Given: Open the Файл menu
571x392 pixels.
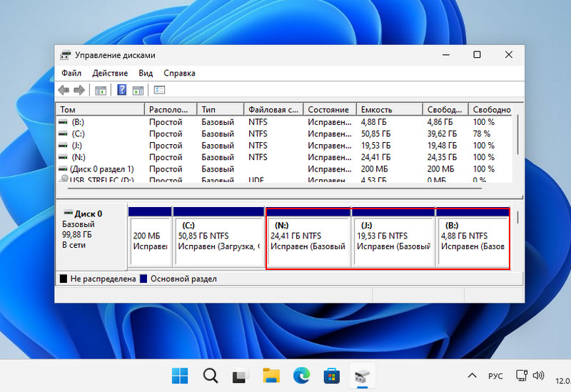Looking at the screenshot, I should pyautogui.click(x=71, y=73).
